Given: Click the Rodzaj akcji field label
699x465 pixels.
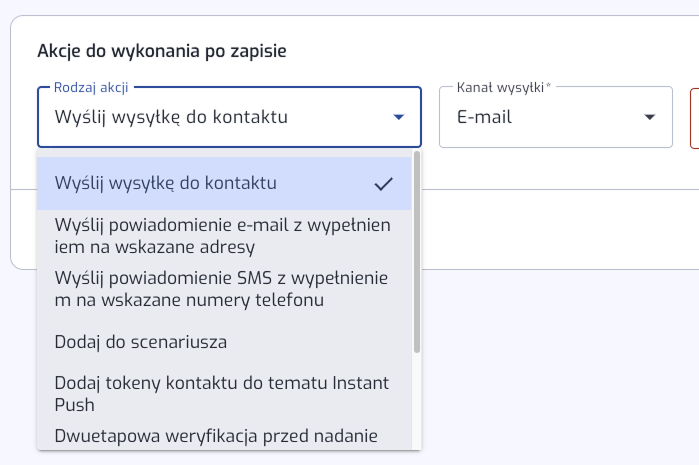Looking at the screenshot, I should [x=91, y=87].
